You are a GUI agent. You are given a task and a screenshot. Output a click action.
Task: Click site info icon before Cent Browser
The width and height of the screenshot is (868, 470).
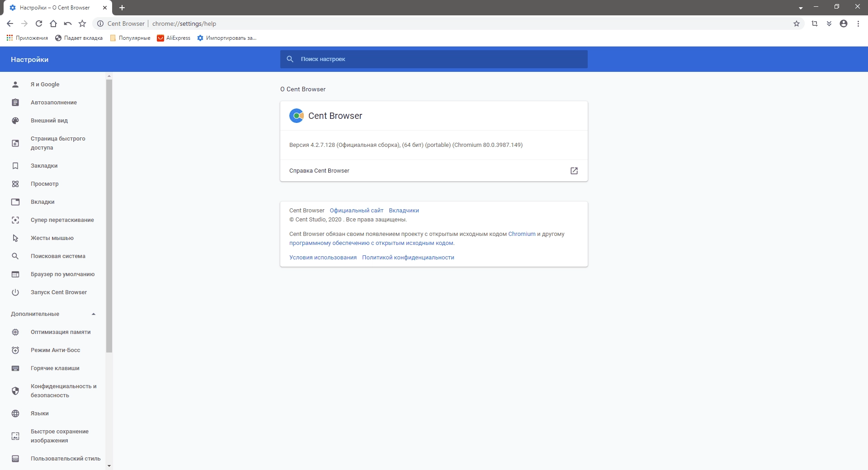(100, 23)
